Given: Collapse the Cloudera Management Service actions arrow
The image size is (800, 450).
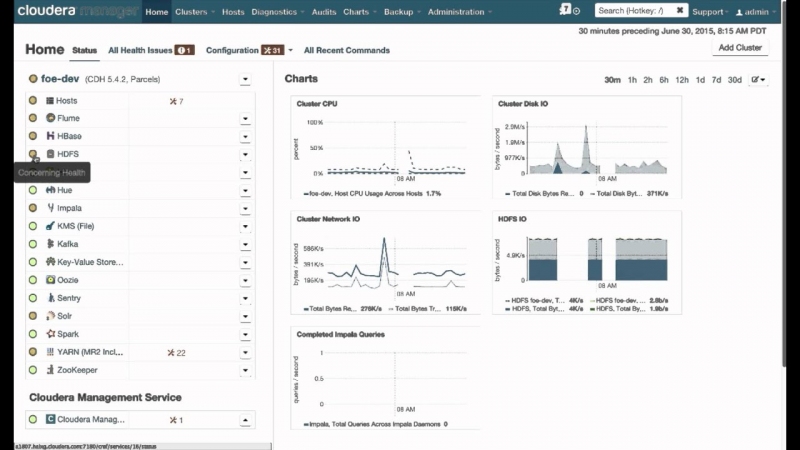Looking at the screenshot, I should click(x=245, y=420).
